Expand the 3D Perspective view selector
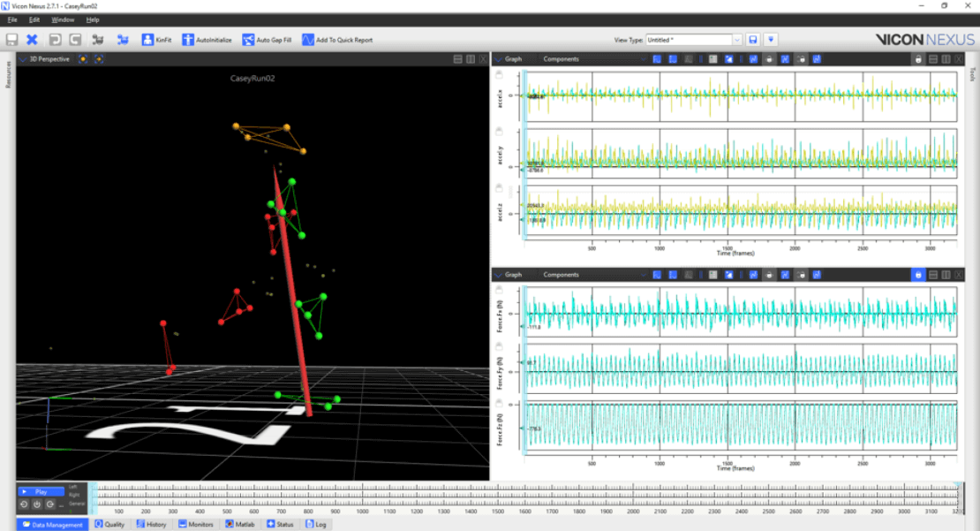 point(24,59)
